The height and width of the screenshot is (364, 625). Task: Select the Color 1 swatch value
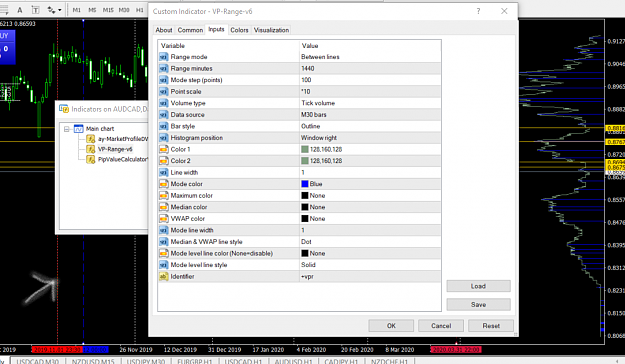coord(305,150)
